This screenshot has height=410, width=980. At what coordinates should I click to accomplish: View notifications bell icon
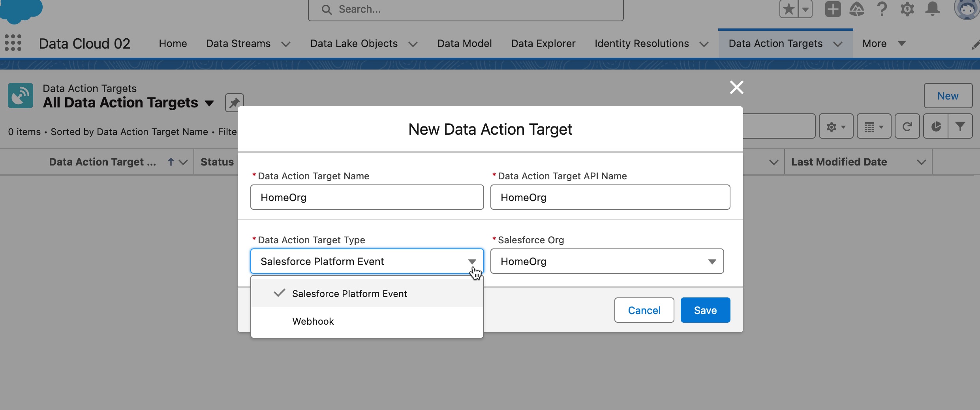(x=933, y=9)
